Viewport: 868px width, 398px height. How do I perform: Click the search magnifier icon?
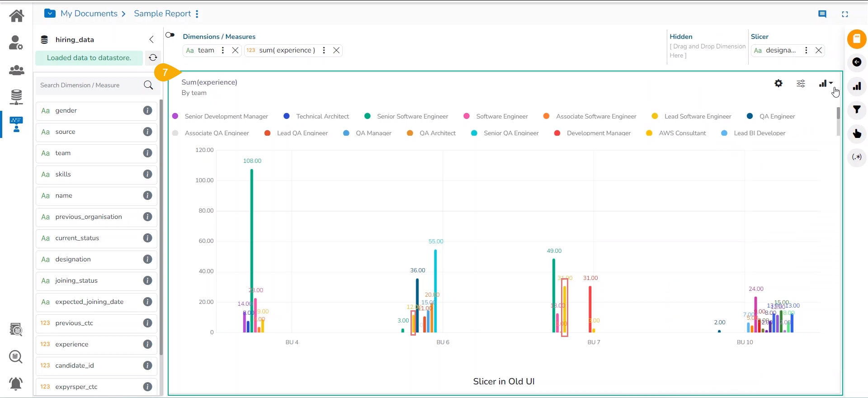point(148,85)
